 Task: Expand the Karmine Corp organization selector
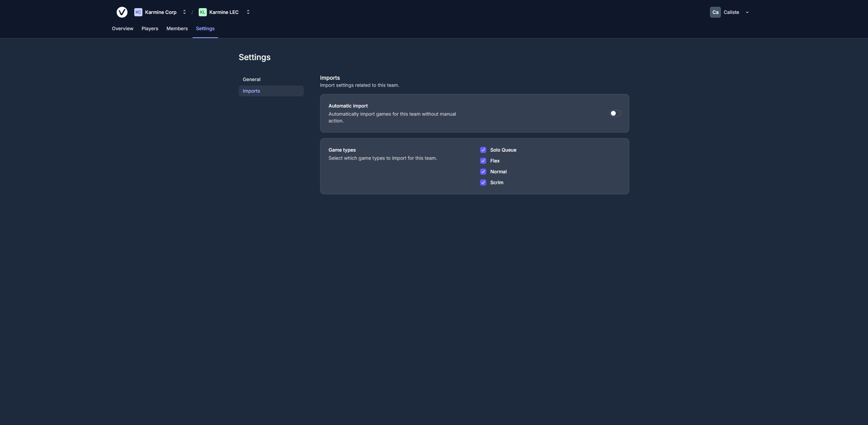pos(184,12)
